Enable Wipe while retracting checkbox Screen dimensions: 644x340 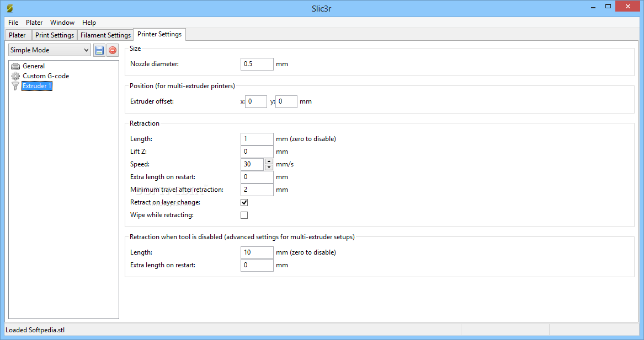click(244, 215)
